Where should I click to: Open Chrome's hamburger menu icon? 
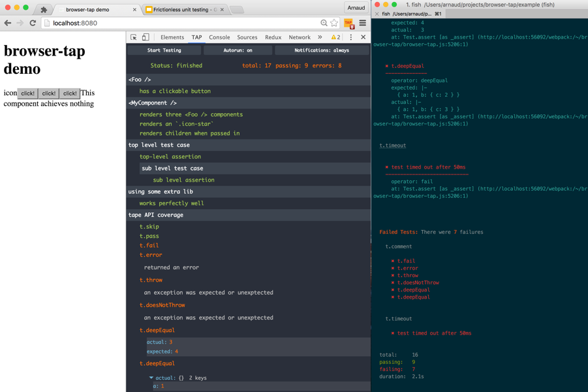tap(362, 22)
